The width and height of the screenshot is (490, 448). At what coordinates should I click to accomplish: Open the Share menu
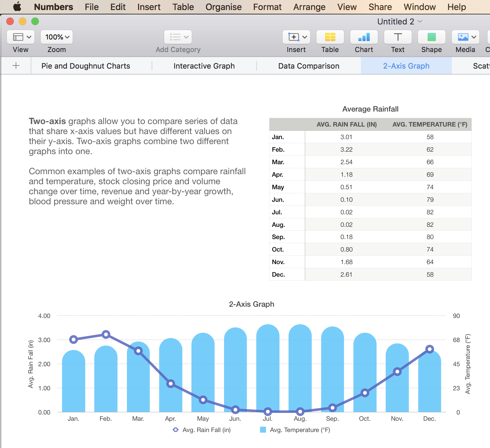380,7
